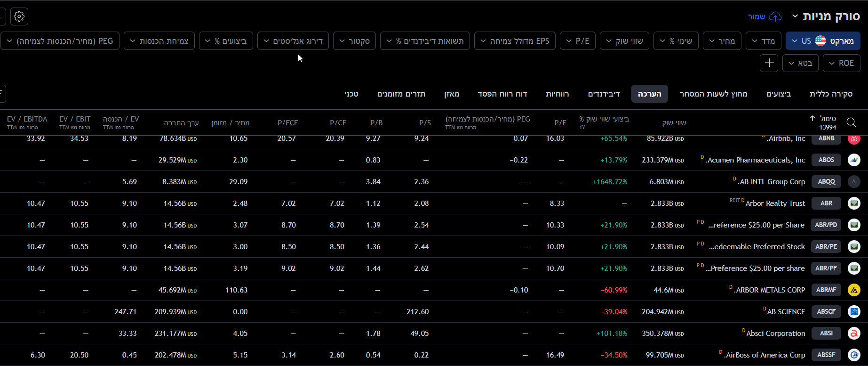Viewport: 868px width, 366px height.
Task: Open the settings gear icon
Action: tap(19, 16)
